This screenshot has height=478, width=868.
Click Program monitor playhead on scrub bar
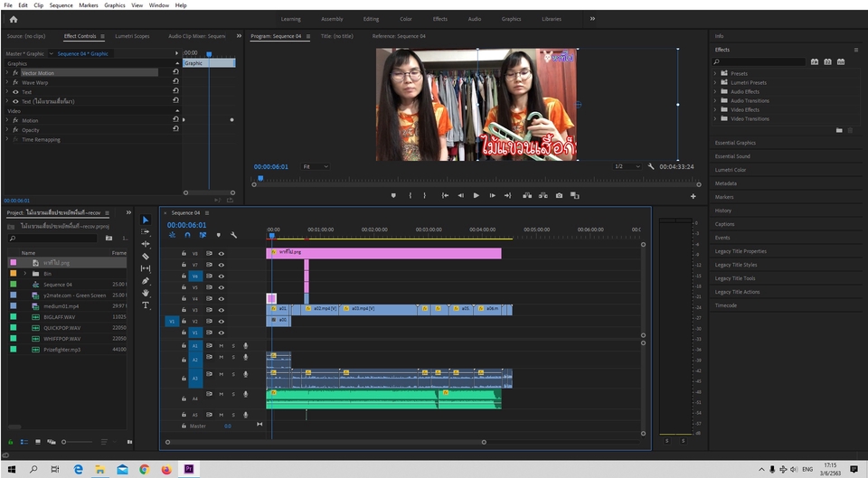click(x=260, y=178)
